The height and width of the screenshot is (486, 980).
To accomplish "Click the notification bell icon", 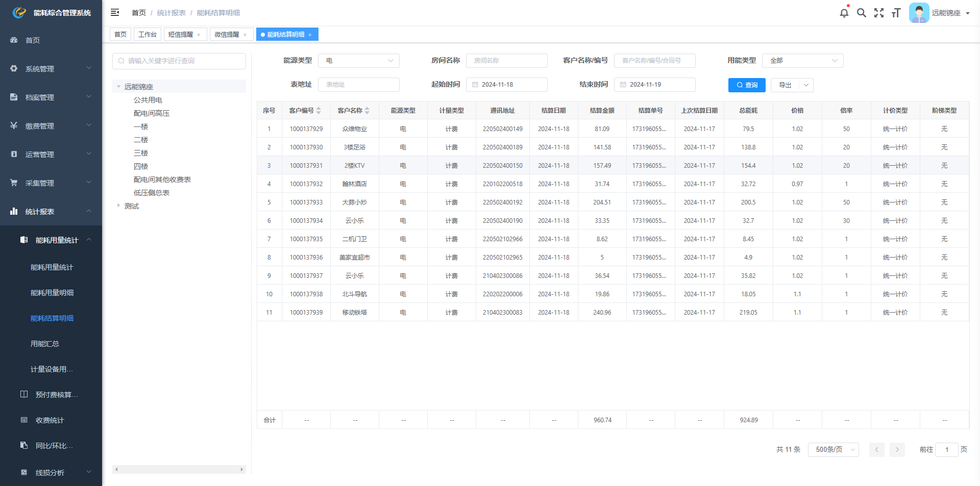I will click(844, 13).
